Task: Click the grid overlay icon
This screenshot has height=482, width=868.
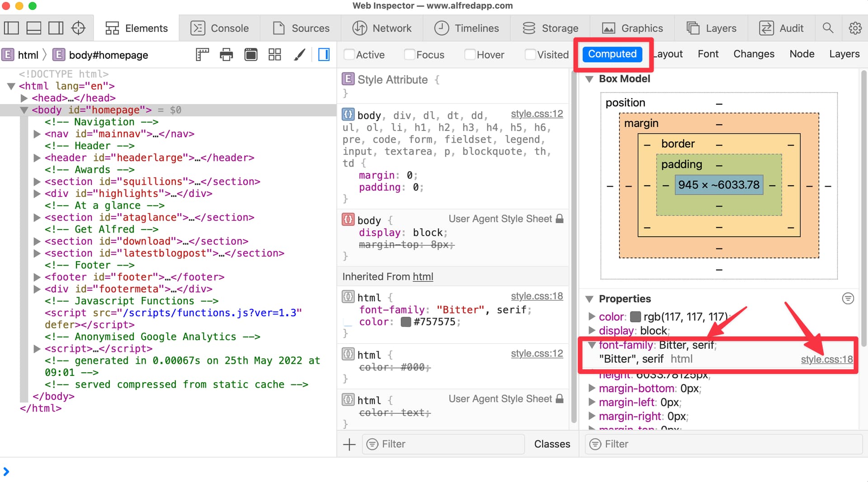Action: click(274, 55)
